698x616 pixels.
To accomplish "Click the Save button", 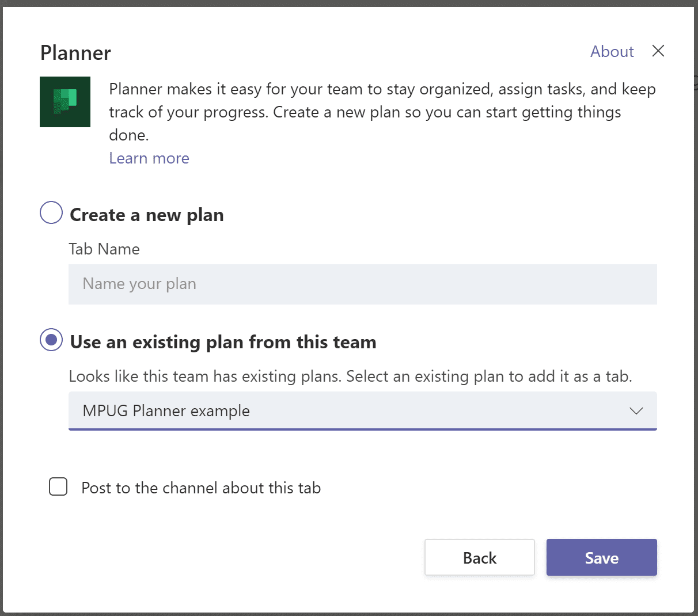I will coord(602,557).
